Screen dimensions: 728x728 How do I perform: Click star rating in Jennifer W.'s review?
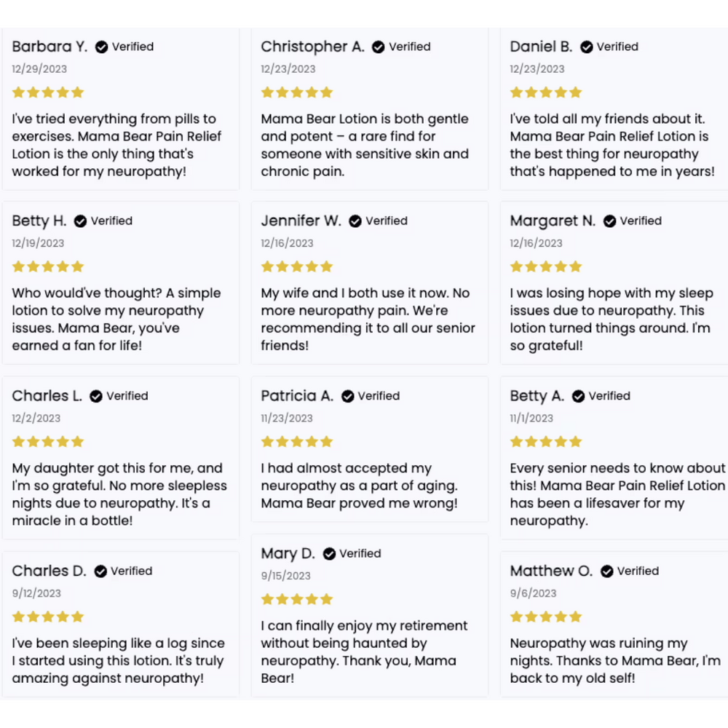click(297, 267)
